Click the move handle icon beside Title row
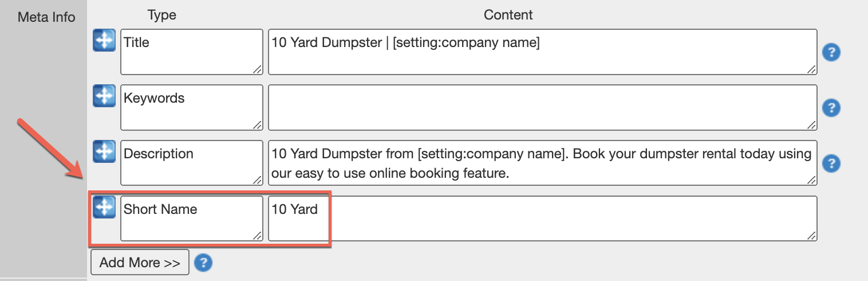 tap(104, 40)
